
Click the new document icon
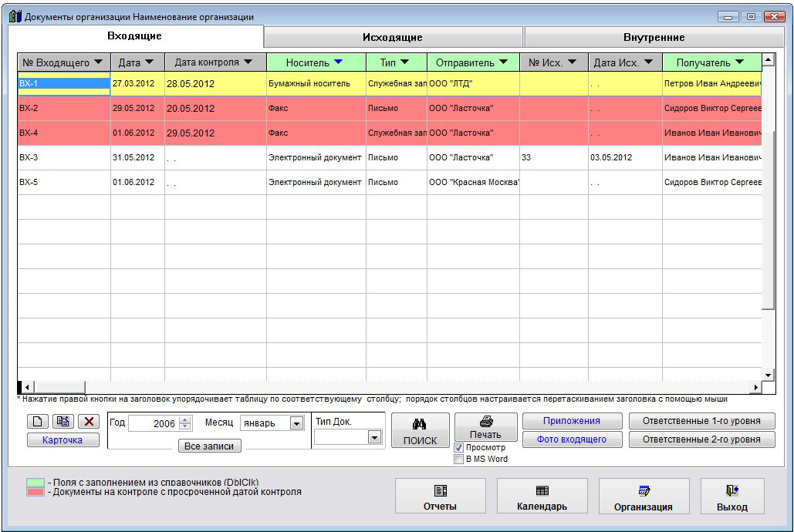click(37, 422)
